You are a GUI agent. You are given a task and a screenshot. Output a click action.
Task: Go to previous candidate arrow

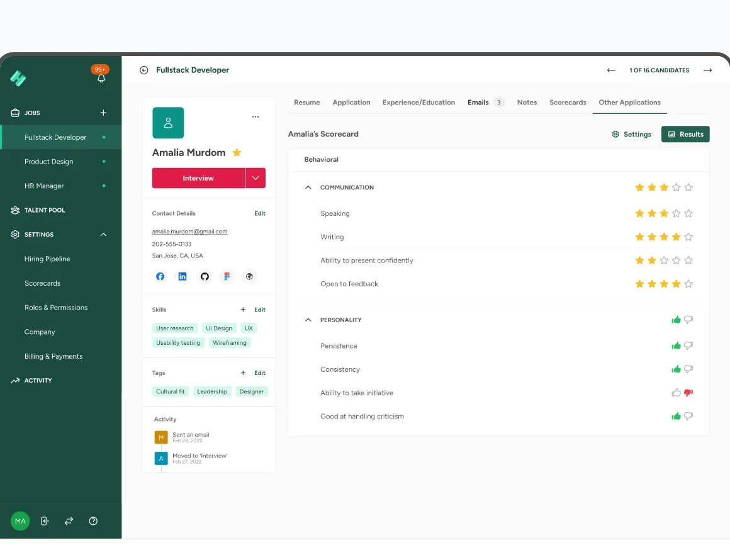point(611,70)
